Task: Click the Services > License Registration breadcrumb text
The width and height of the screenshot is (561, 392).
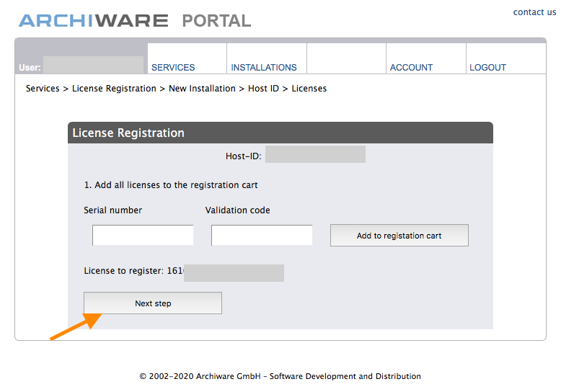Action: coord(91,89)
